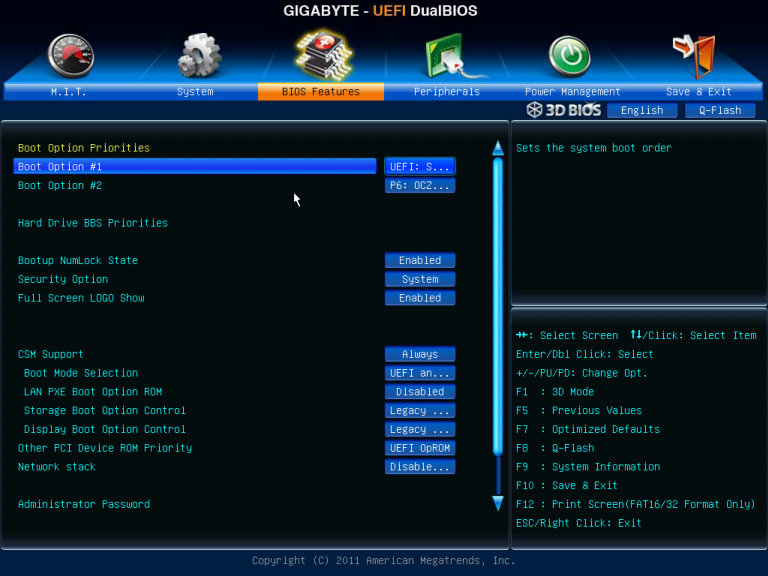Click the scroll down arrow
Screen dimensions: 768x576
point(498,504)
